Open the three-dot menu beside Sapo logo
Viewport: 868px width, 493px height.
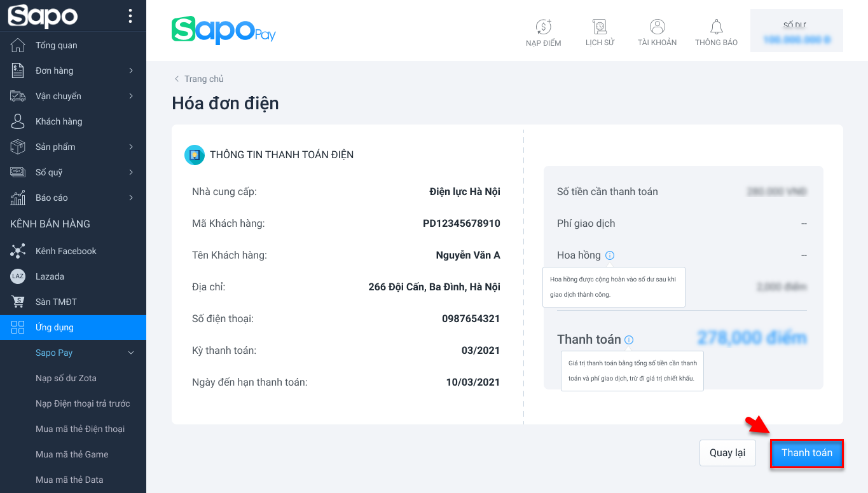130,16
